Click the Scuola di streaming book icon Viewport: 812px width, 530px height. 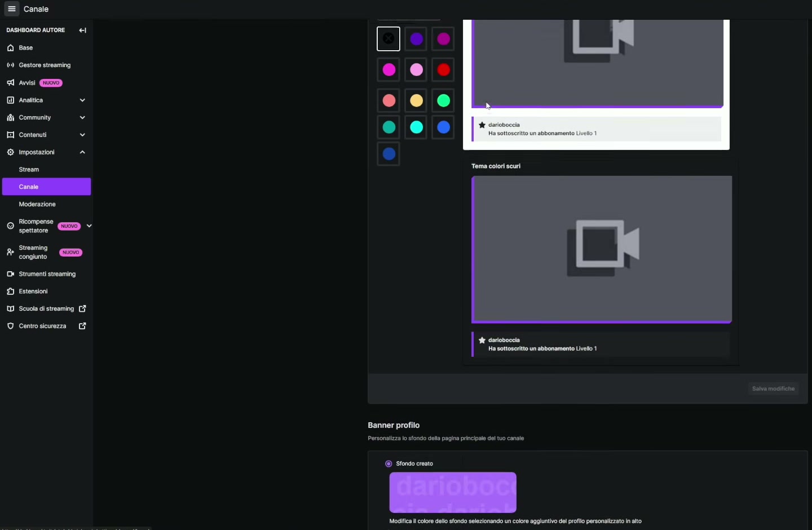point(10,309)
